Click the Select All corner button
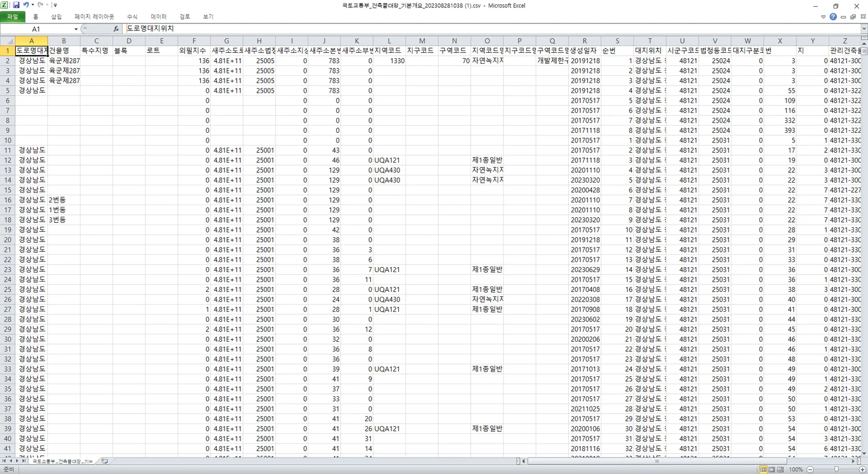This screenshot has width=868, height=474. point(7,41)
